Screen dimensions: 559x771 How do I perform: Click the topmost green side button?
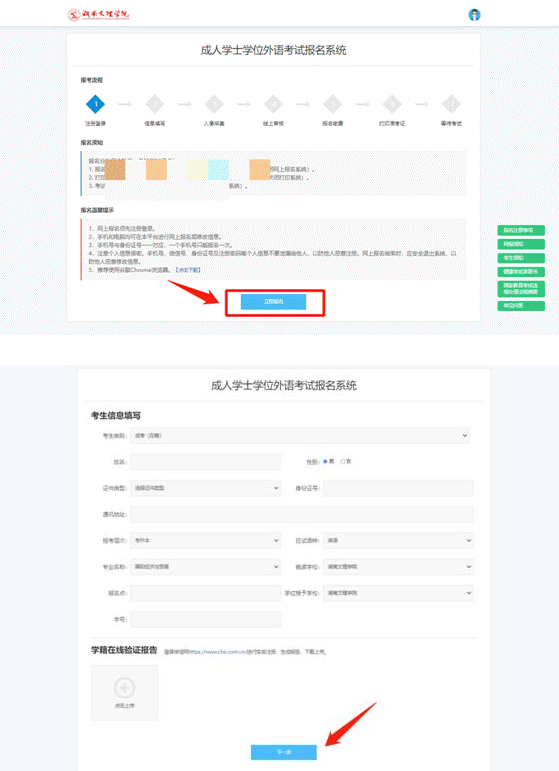[521, 230]
